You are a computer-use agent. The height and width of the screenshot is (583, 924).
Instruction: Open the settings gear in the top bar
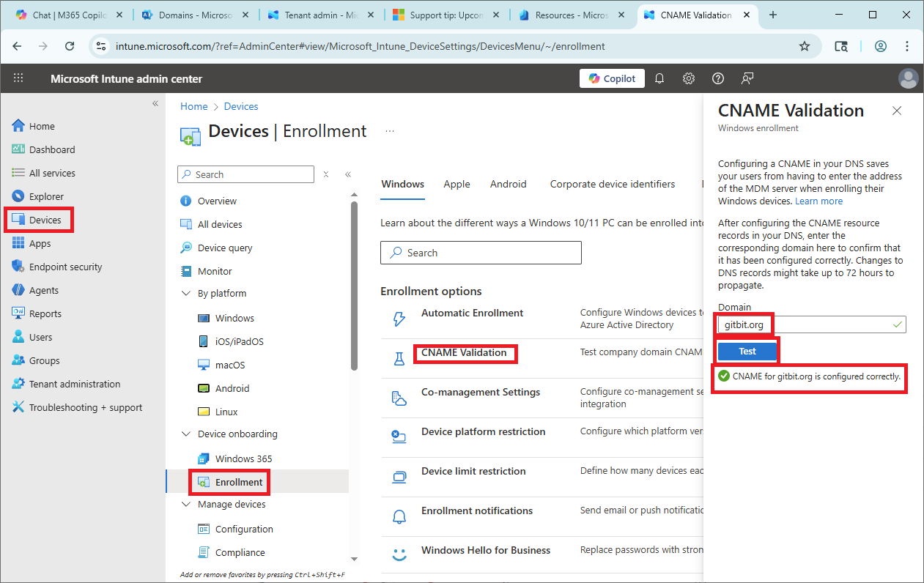tap(688, 78)
